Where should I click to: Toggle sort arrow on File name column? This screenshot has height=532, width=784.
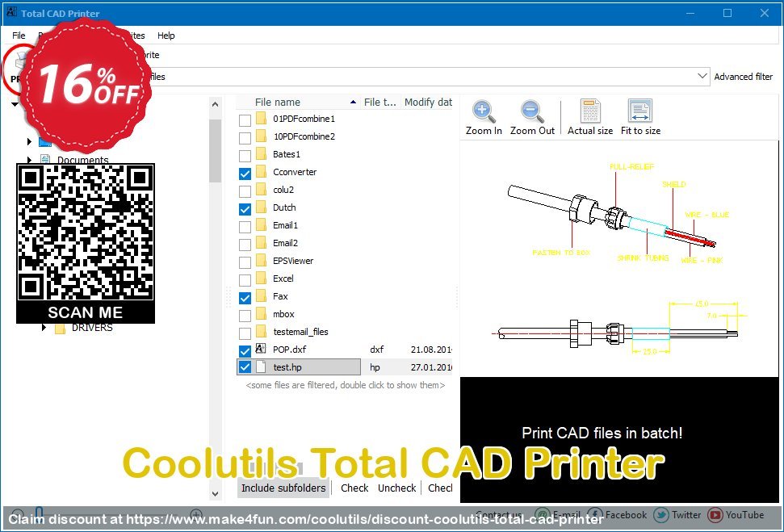coord(353,102)
